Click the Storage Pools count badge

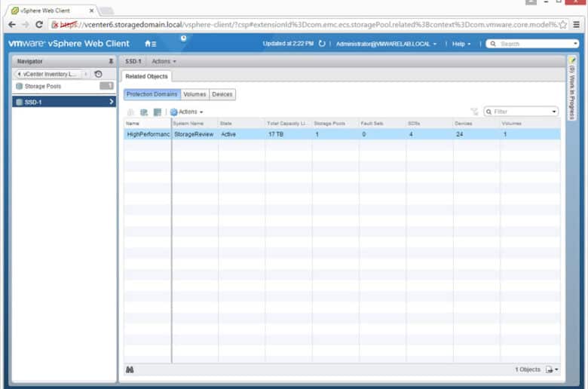tap(106, 86)
